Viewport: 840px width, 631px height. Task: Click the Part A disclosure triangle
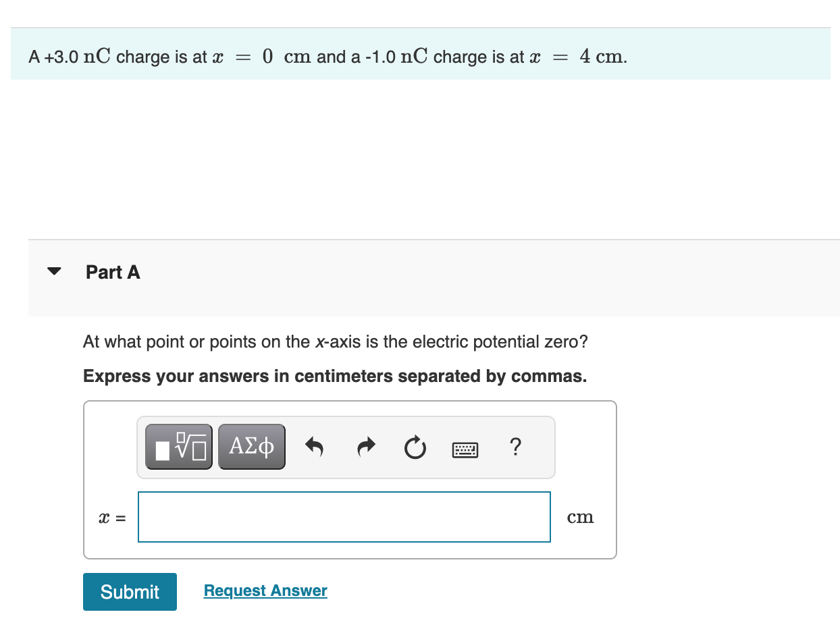[x=54, y=271]
